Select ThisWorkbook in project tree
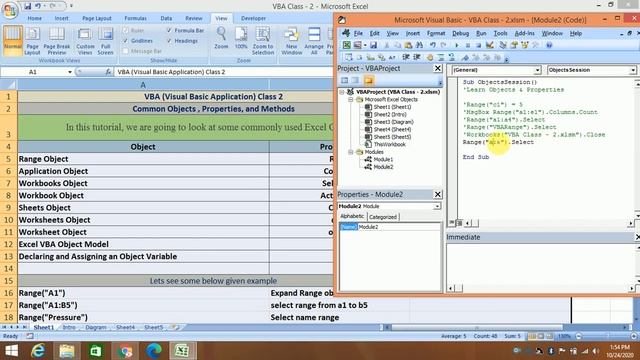640x360 pixels. tap(389, 144)
